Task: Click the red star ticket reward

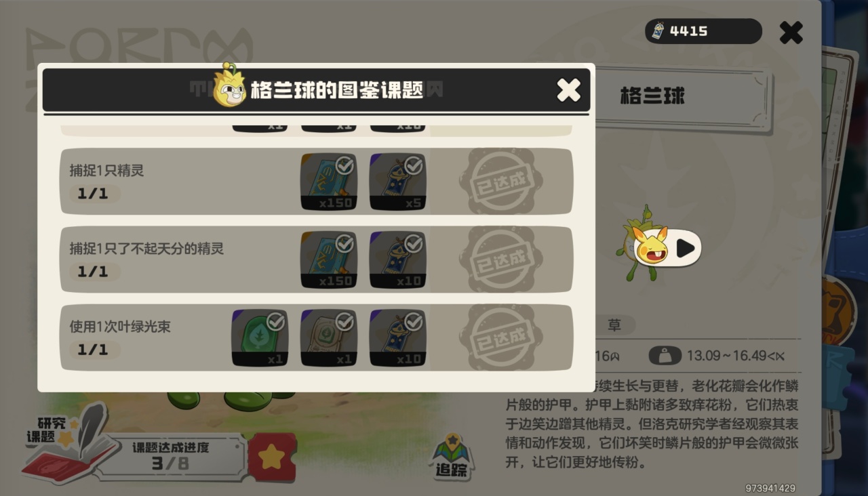Action: (x=272, y=457)
